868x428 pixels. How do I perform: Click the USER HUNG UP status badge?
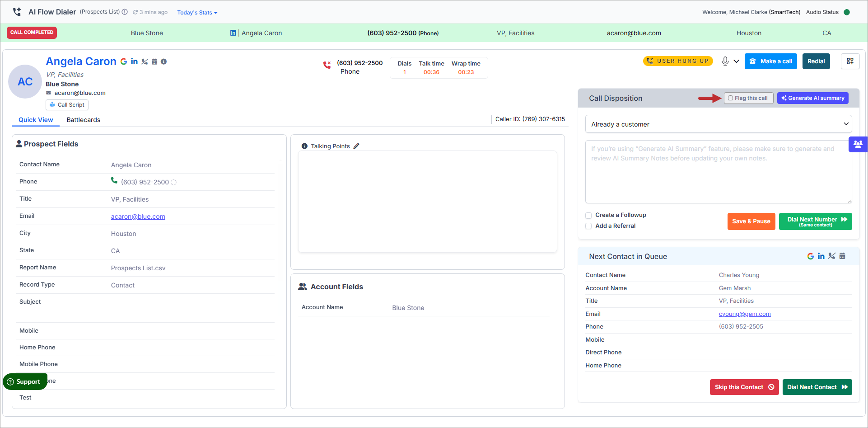click(678, 61)
